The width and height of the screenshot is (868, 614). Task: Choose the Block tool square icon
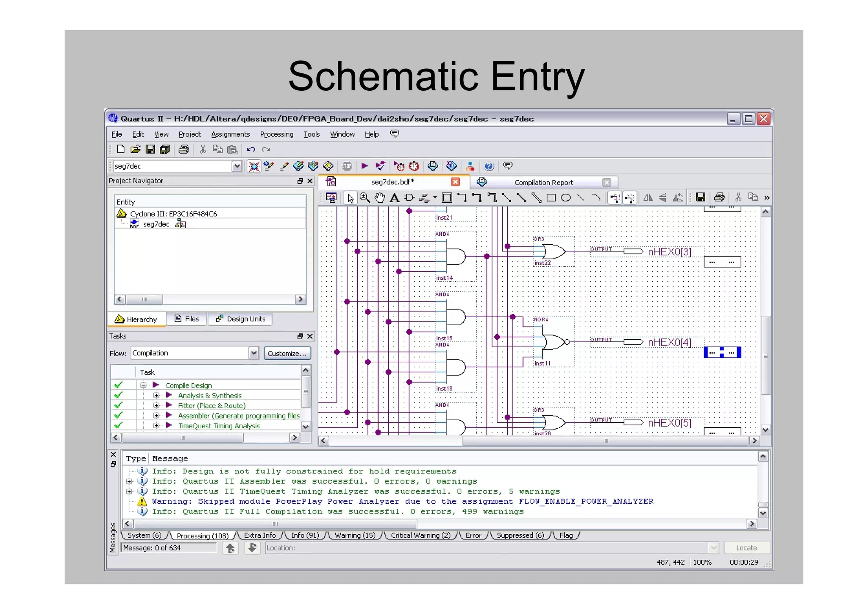pos(447,198)
